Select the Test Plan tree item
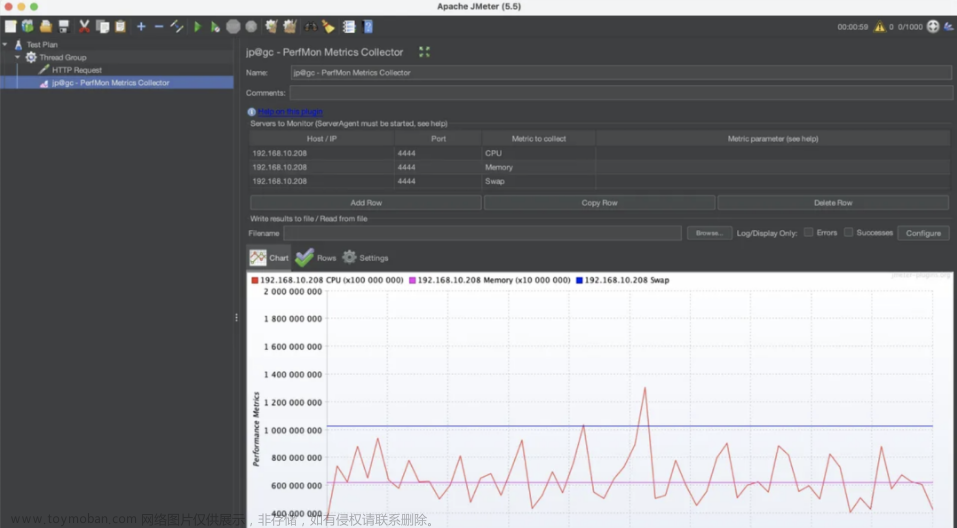The width and height of the screenshot is (957, 528). (42, 45)
